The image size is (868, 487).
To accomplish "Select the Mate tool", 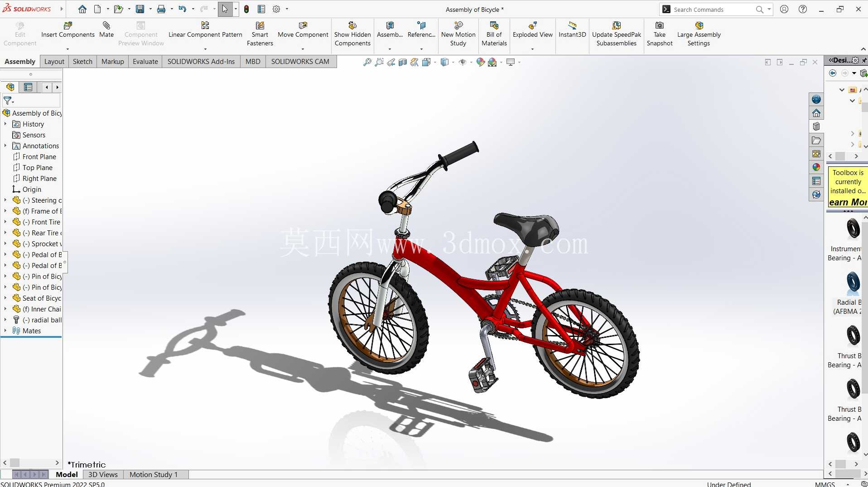I will click(x=106, y=30).
